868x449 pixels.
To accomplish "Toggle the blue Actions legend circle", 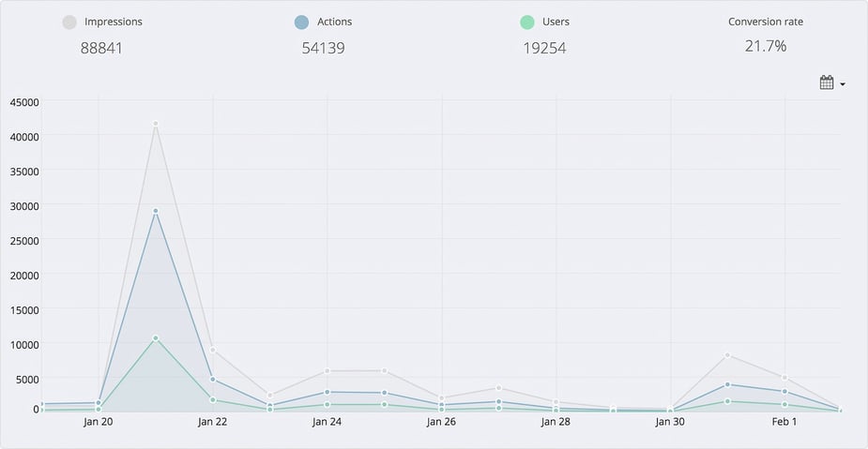I will [x=301, y=22].
